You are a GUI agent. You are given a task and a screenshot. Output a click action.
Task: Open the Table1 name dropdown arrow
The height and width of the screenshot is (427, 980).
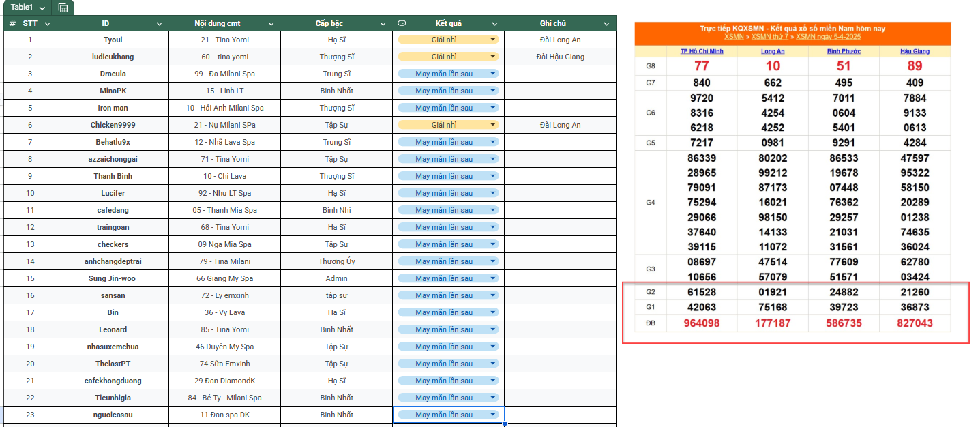pos(42,8)
